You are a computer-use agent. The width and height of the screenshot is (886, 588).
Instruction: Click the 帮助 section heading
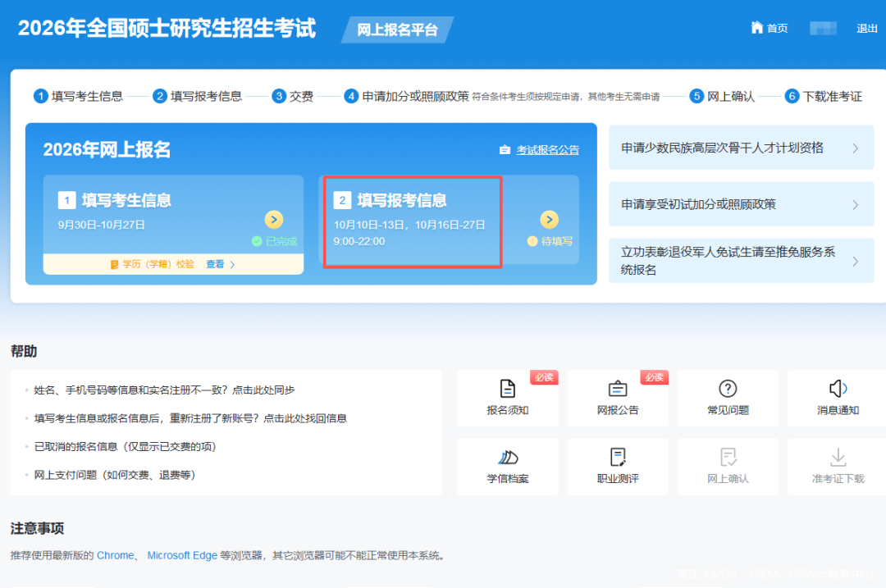click(24, 351)
